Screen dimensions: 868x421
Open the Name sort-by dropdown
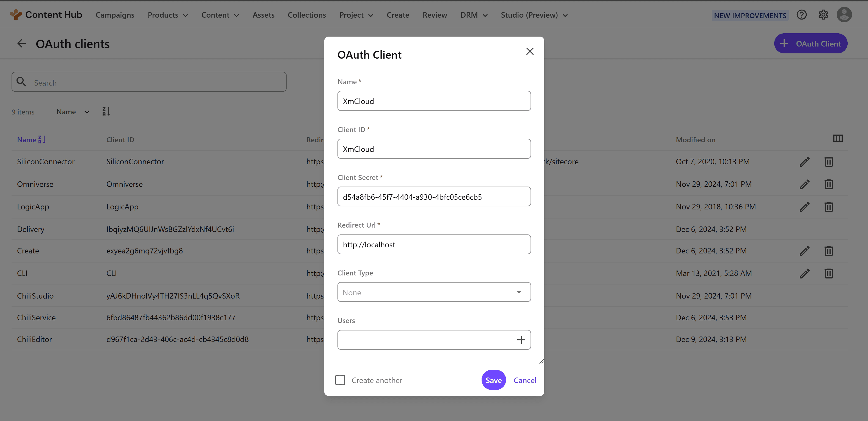[x=73, y=111]
